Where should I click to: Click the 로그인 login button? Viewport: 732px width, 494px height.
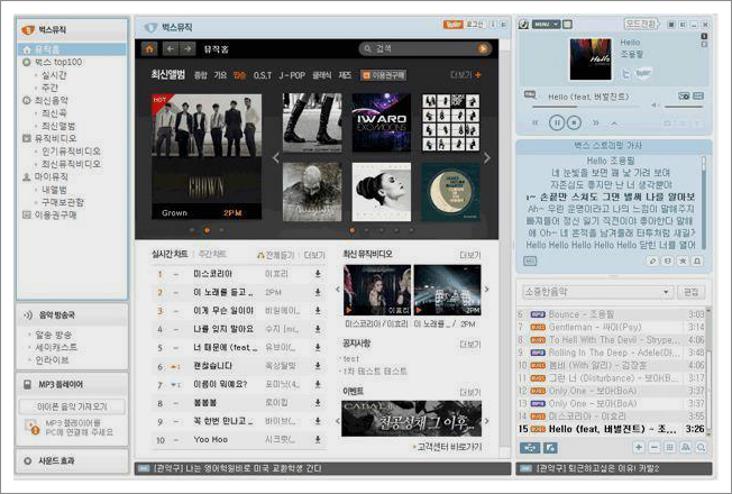click(x=475, y=24)
